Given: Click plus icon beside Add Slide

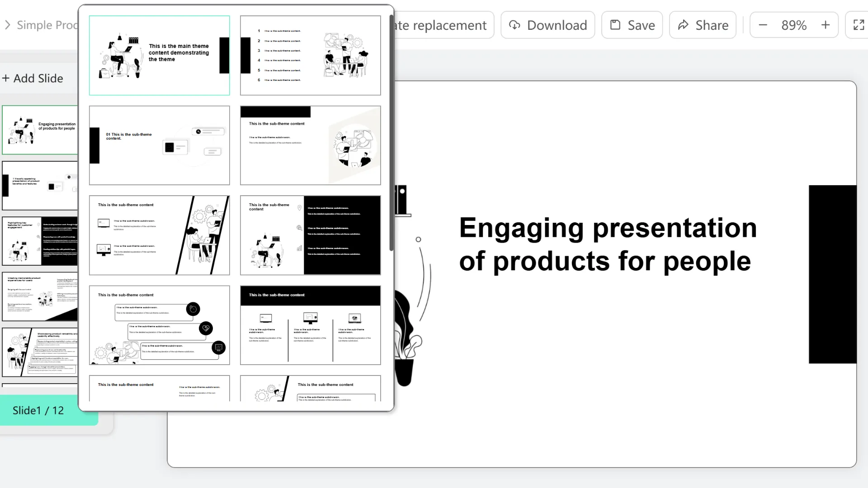Looking at the screenshot, I should pos(6,78).
